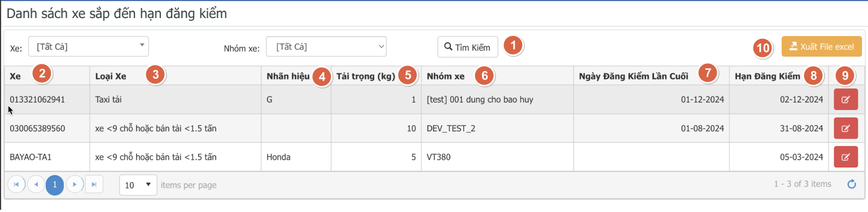Jump to the last page arrow
The image size is (868, 212).
coord(94,185)
